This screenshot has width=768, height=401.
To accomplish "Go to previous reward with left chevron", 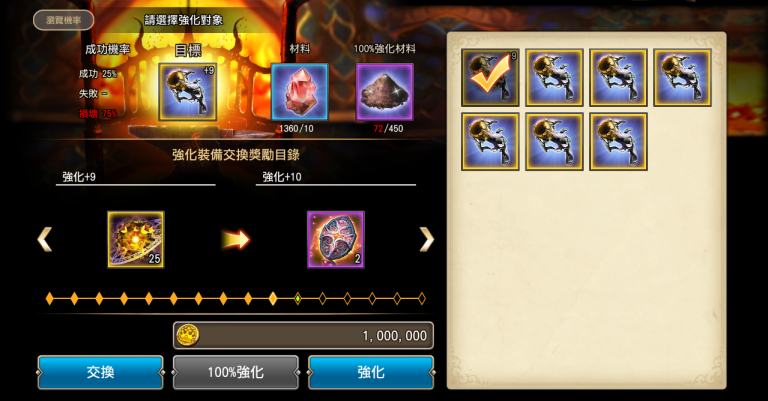I will point(45,239).
